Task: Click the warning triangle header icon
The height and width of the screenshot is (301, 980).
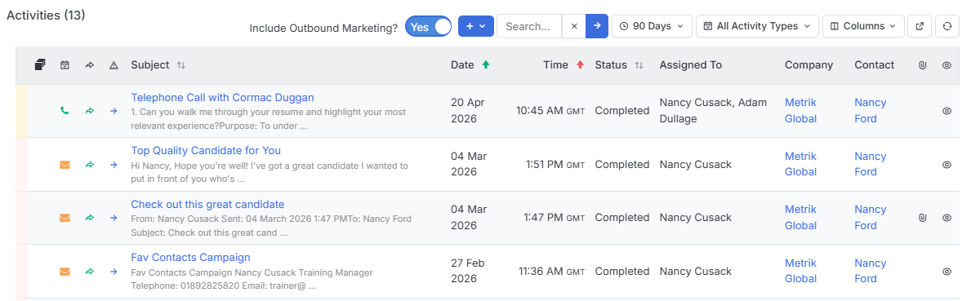Action: click(114, 65)
